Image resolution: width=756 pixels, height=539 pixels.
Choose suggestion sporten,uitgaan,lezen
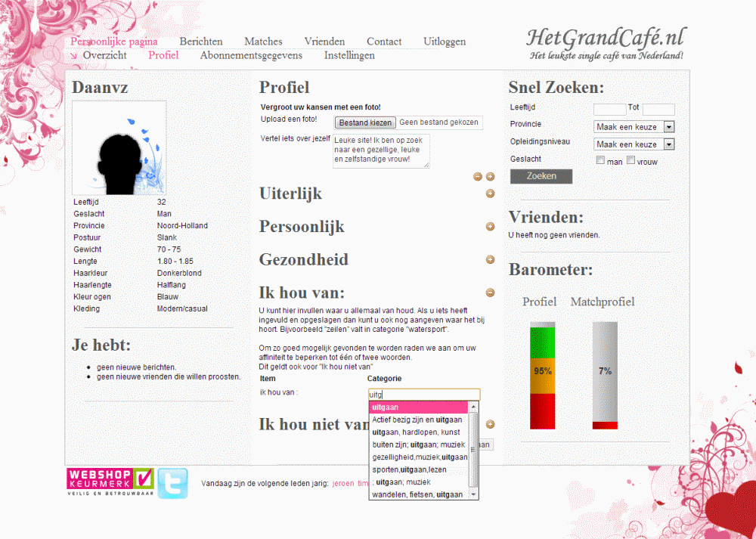(419, 469)
